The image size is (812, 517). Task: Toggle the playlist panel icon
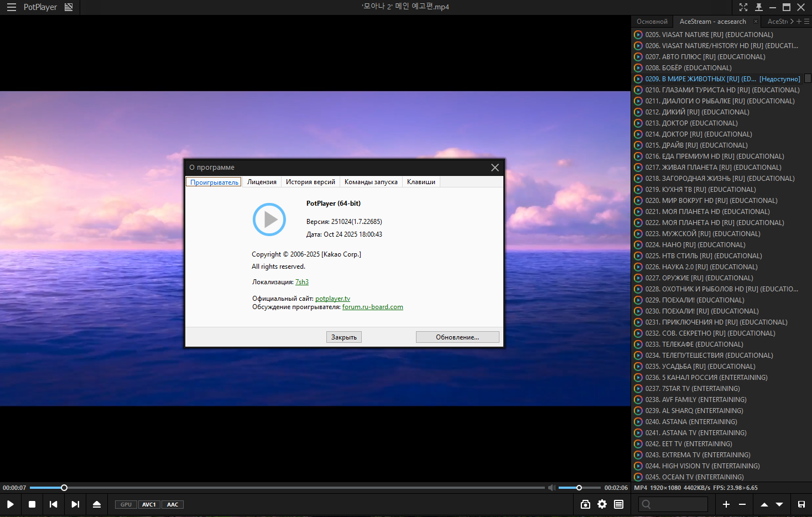[618, 504]
